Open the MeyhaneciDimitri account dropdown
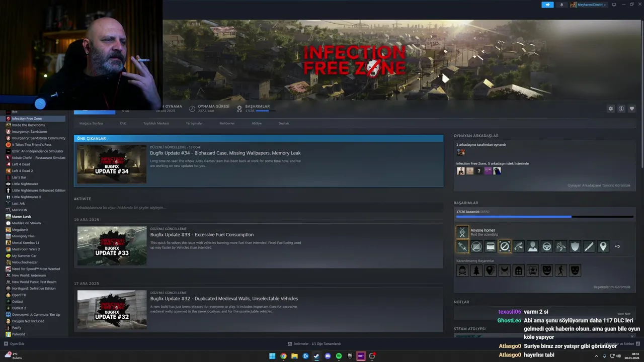The width and height of the screenshot is (644, 362). tap(589, 5)
